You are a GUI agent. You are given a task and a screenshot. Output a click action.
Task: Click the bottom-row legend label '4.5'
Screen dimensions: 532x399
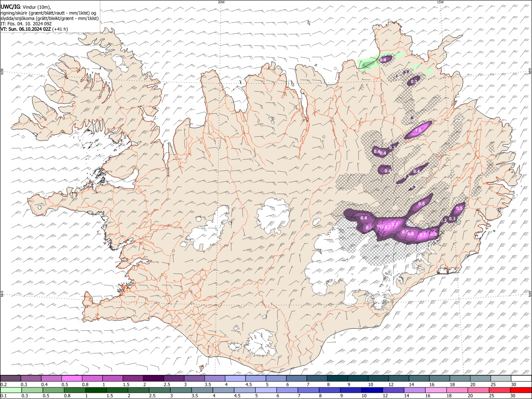[x=238, y=396]
